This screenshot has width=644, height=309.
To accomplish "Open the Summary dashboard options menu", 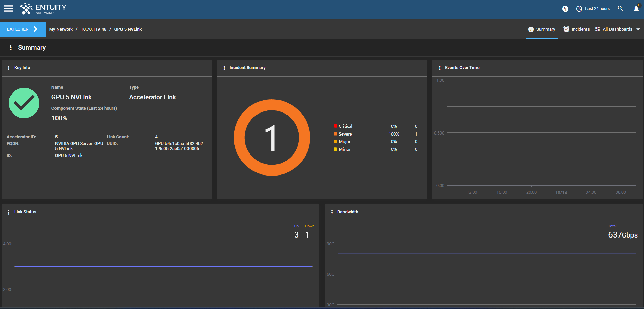I will coord(10,48).
